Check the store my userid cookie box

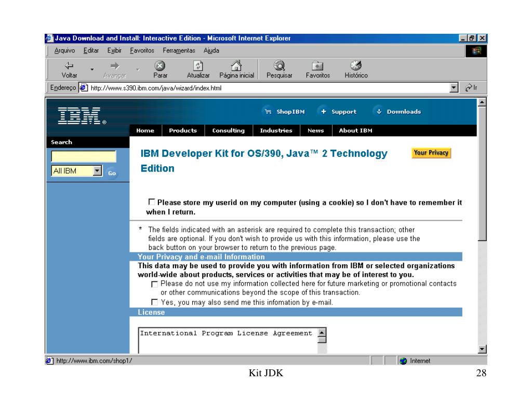[152, 202]
